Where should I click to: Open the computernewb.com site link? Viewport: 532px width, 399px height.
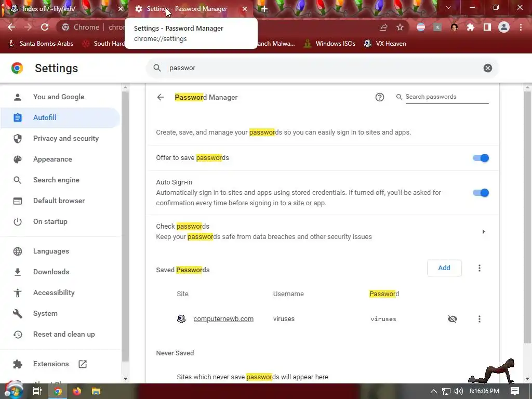pyautogui.click(x=223, y=319)
